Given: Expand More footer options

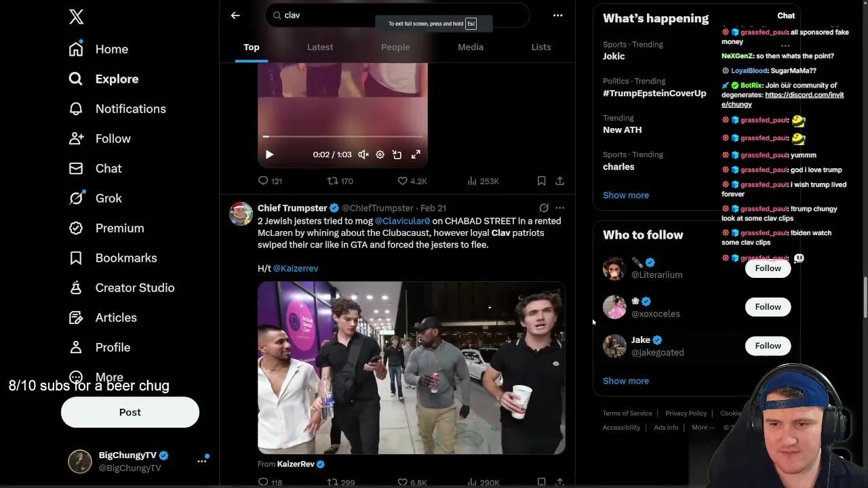Looking at the screenshot, I should point(703,428).
